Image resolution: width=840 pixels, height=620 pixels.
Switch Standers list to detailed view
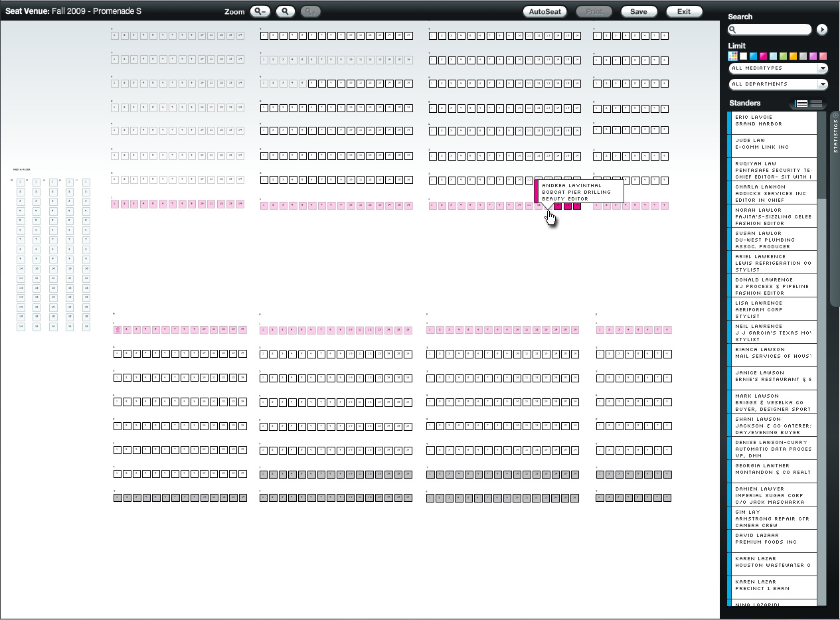[801, 104]
